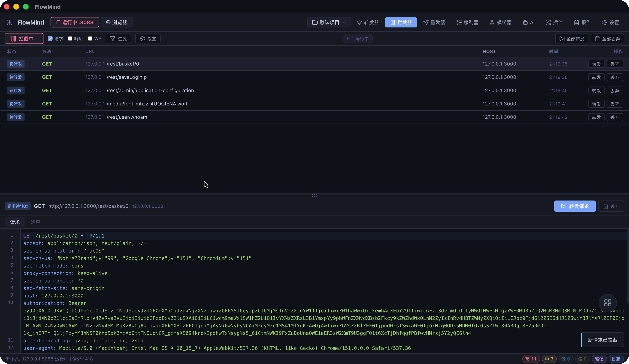Image resolution: width=629 pixels, height=364 pixels.
Task: Open the 模糊器 fuzzer tool
Action: click(x=501, y=22)
